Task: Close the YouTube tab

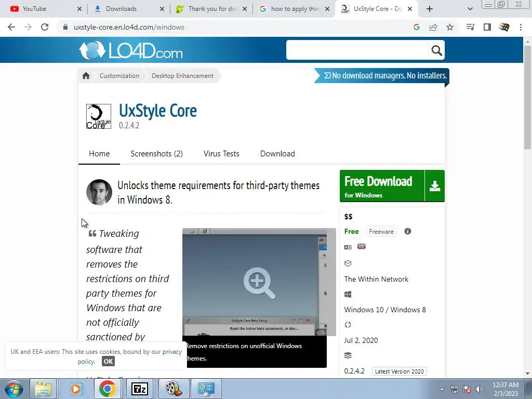Action: (x=79, y=9)
